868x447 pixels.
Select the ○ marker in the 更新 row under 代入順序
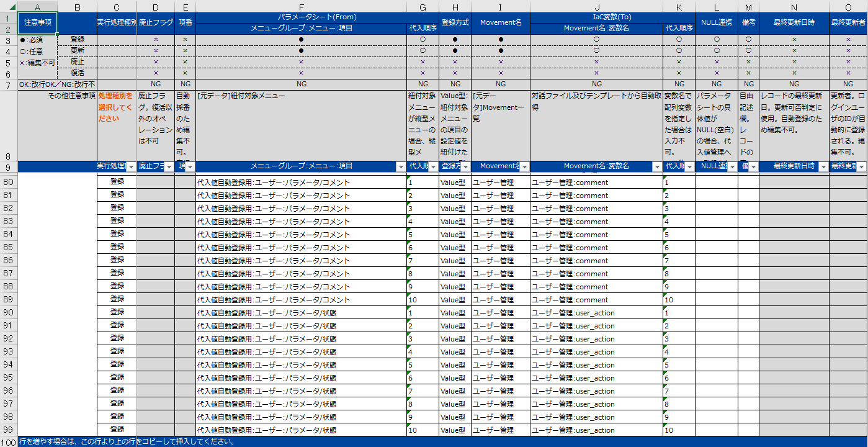(x=423, y=51)
